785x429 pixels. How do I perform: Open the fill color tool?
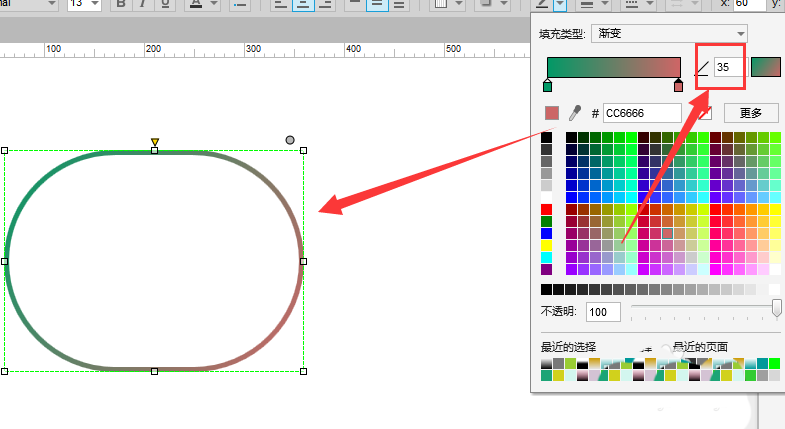441,5
